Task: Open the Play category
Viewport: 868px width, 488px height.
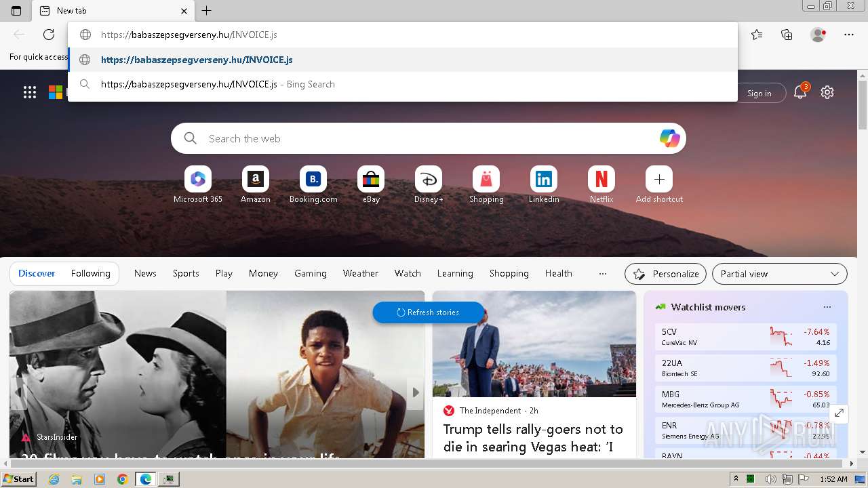Action: click(224, 274)
